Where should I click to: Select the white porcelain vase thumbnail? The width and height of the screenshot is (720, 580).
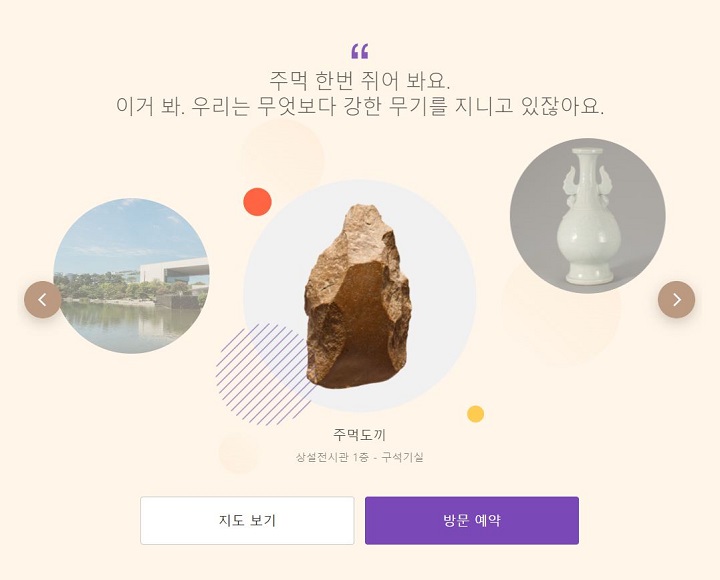pos(587,215)
